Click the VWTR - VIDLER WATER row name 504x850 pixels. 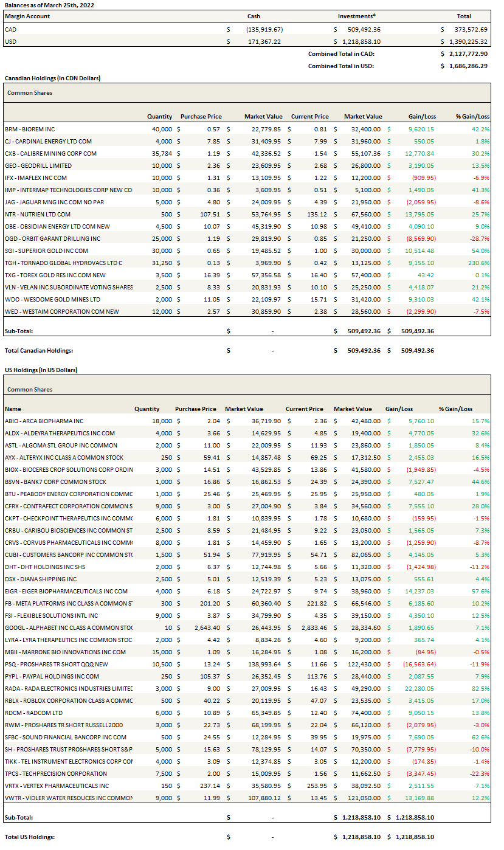coord(68,798)
